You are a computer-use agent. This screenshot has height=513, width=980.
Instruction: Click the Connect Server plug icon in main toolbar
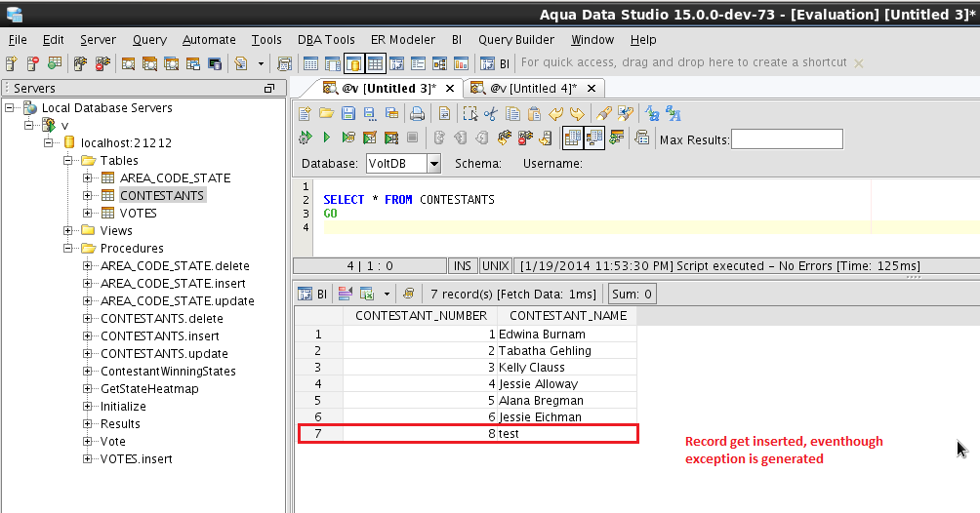click(79, 63)
